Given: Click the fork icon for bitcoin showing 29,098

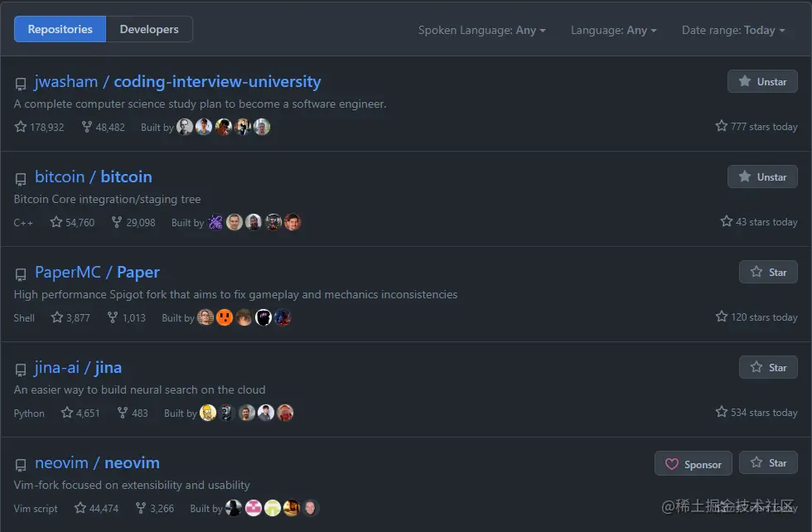Looking at the screenshot, I should (117, 222).
